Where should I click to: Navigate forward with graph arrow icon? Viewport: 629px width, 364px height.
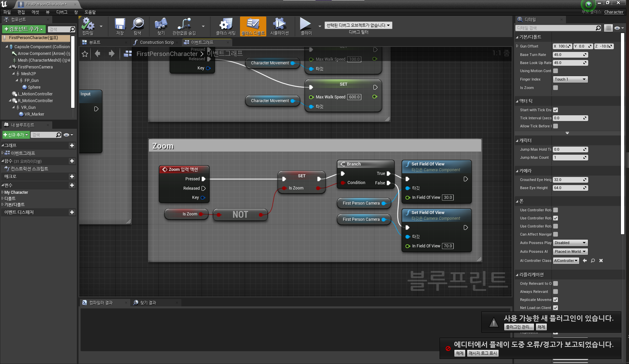111,54
